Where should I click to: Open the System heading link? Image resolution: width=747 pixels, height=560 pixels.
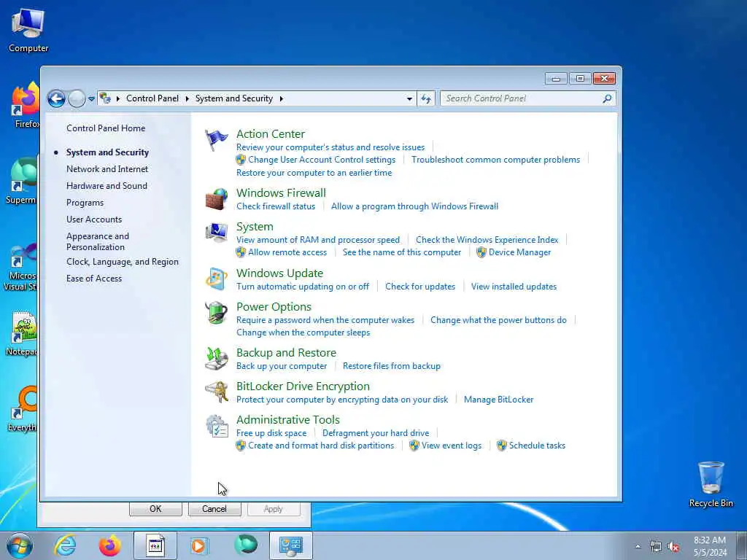[x=255, y=227]
